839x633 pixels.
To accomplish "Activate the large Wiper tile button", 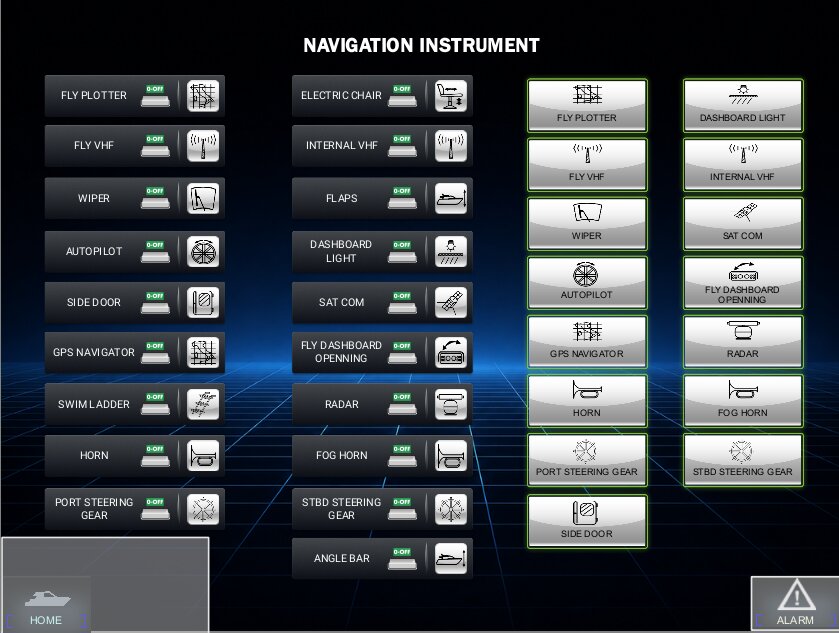I will pyautogui.click(x=587, y=224).
